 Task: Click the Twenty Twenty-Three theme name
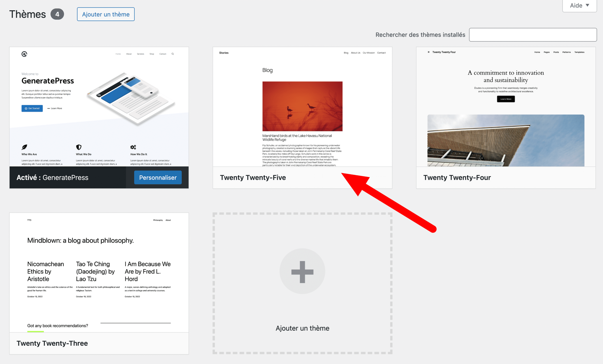tap(52, 343)
